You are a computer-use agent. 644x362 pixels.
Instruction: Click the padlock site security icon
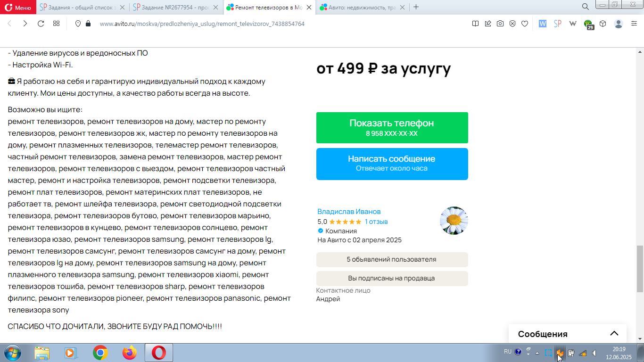coord(88,24)
